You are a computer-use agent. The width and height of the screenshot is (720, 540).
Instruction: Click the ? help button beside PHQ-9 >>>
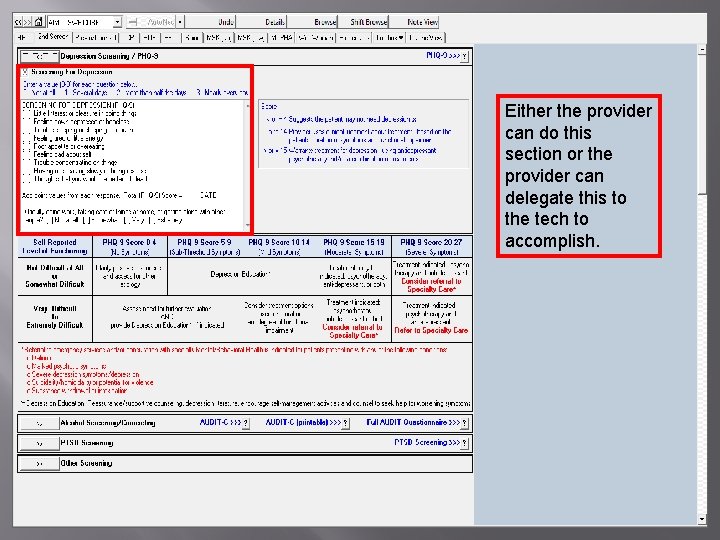click(465, 56)
